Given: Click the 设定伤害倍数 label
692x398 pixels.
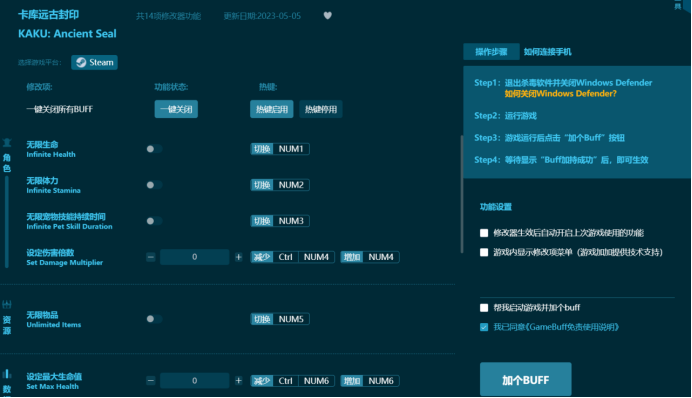Looking at the screenshot, I should [x=50, y=252].
